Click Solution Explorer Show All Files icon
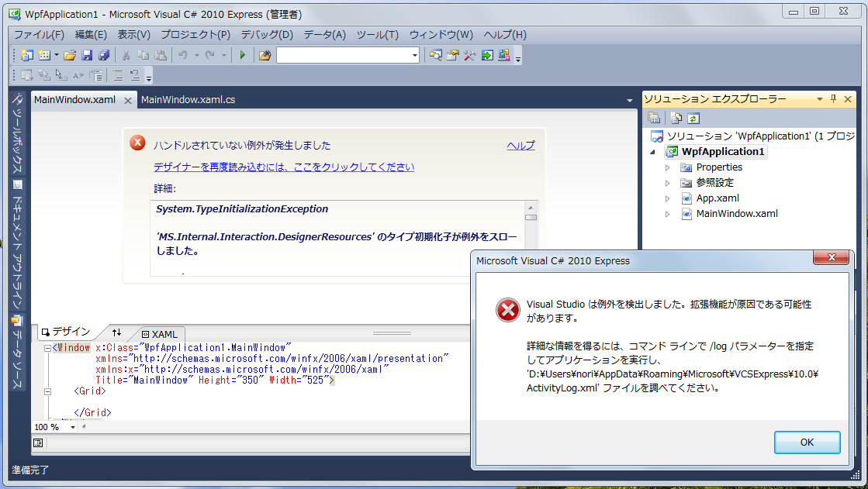The image size is (868, 489). pos(676,118)
